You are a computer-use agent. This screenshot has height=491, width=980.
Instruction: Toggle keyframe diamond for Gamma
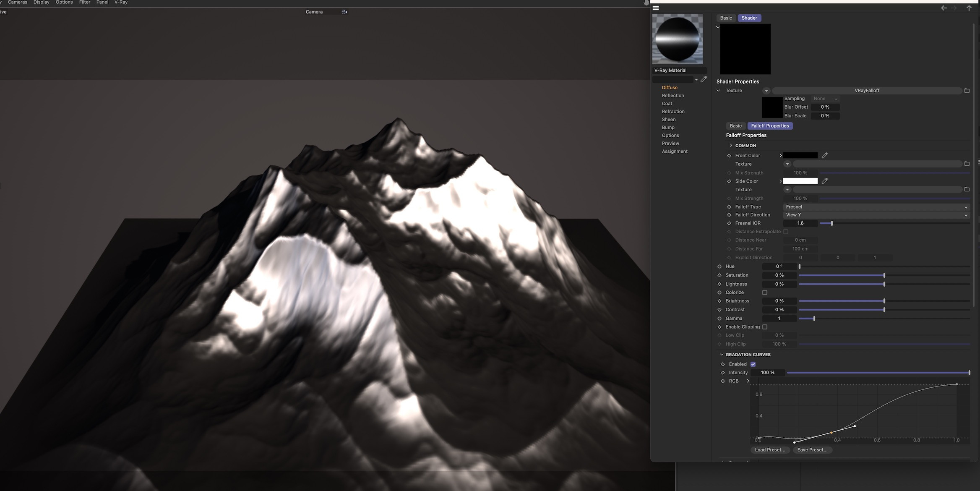point(719,319)
